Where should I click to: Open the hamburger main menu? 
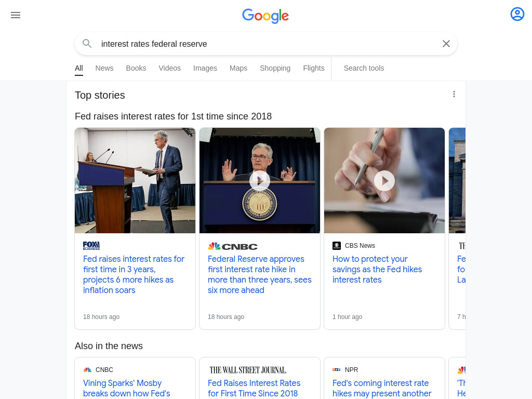[x=16, y=15]
